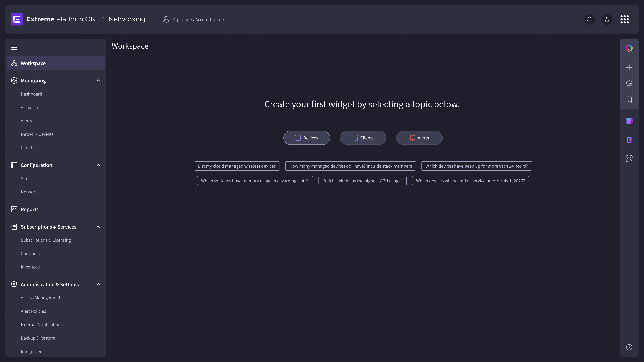Click the Subscriptions & Services document icon
The height and width of the screenshot is (362, 644).
pos(14,227)
